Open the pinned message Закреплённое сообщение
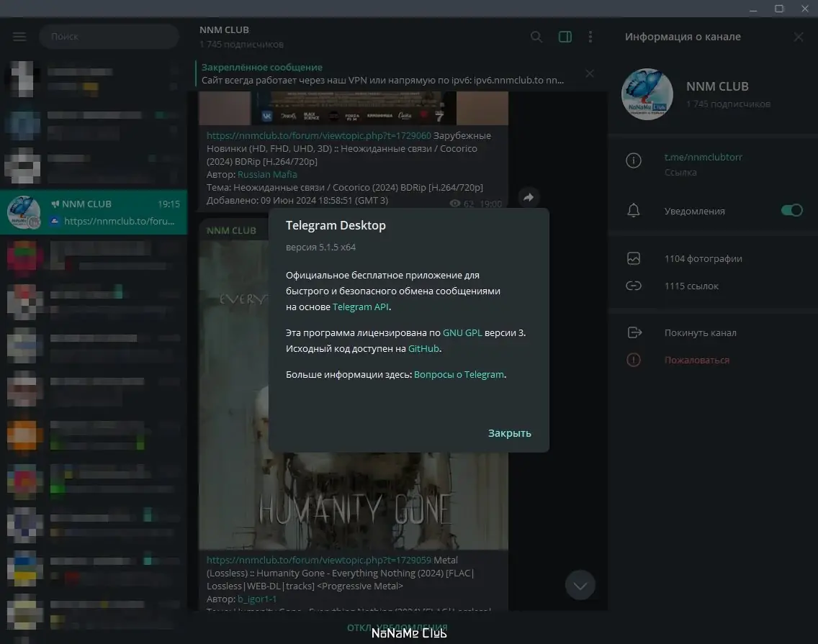The width and height of the screenshot is (818, 644). click(382, 73)
